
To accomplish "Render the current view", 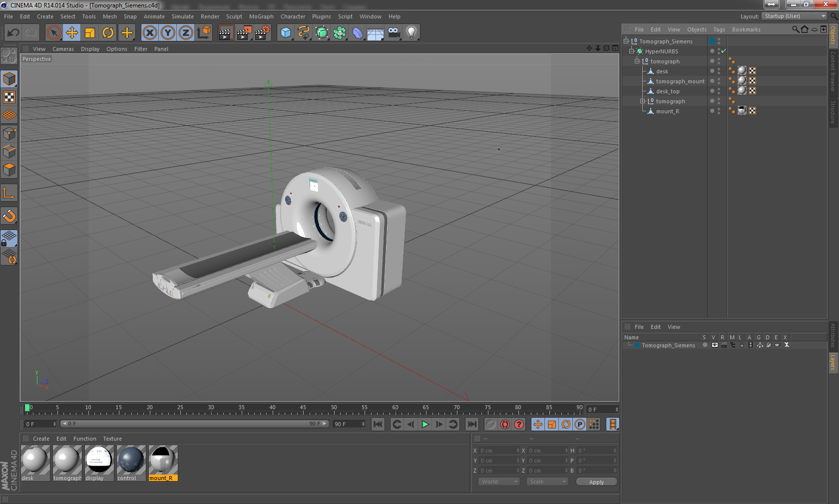I will 226,33.
